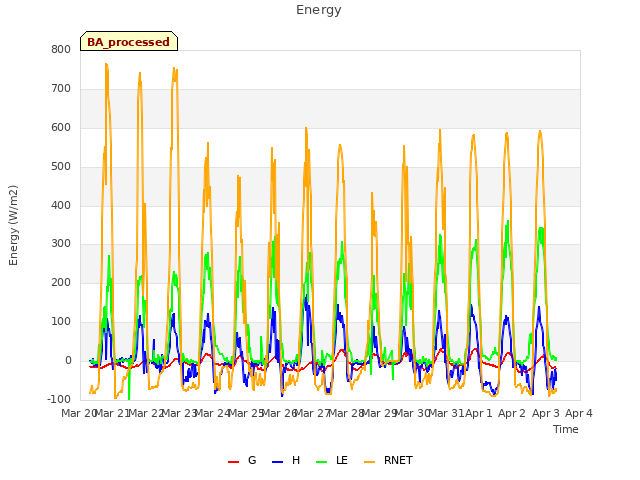This screenshot has height=480, width=640.
Task: Click the Apr 2 date tick label
Action: pos(512,413)
